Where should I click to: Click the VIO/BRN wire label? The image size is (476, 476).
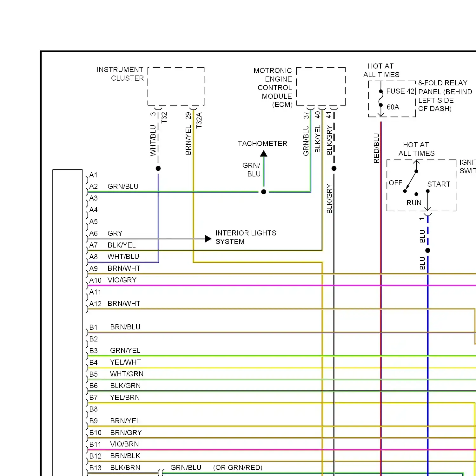[x=125, y=444]
